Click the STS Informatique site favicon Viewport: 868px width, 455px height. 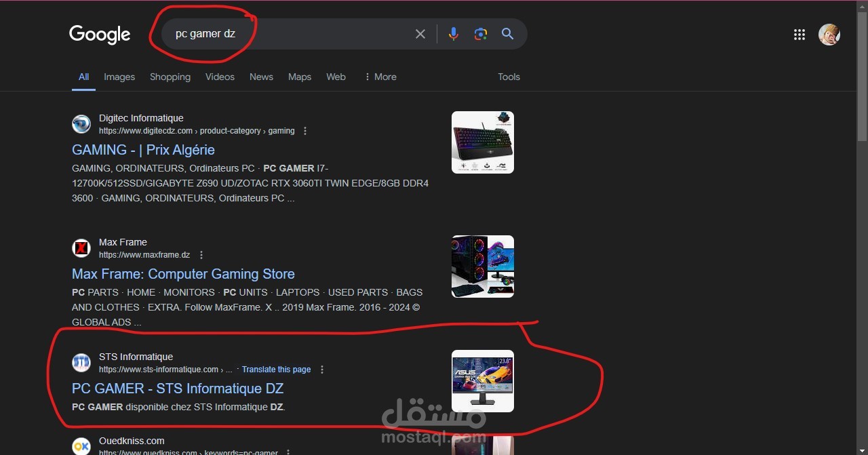pyautogui.click(x=81, y=363)
